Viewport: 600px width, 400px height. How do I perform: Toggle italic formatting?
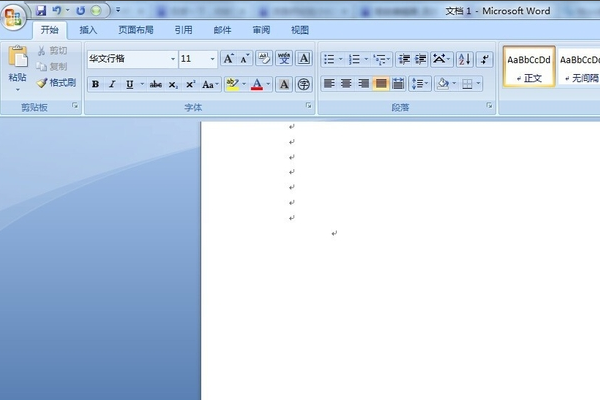click(x=112, y=84)
